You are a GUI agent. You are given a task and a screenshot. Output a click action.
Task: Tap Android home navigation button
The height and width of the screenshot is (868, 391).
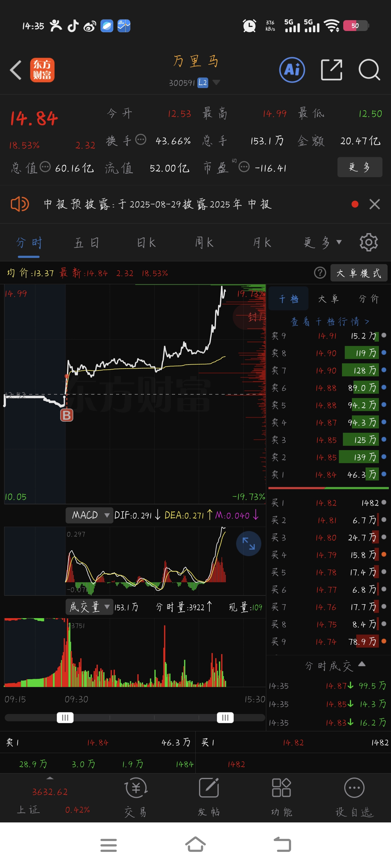195,844
